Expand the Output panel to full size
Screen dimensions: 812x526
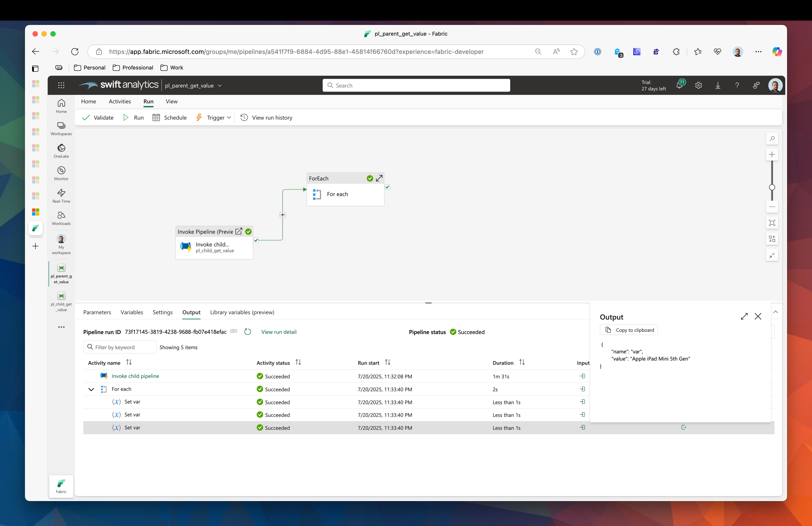click(x=744, y=316)
